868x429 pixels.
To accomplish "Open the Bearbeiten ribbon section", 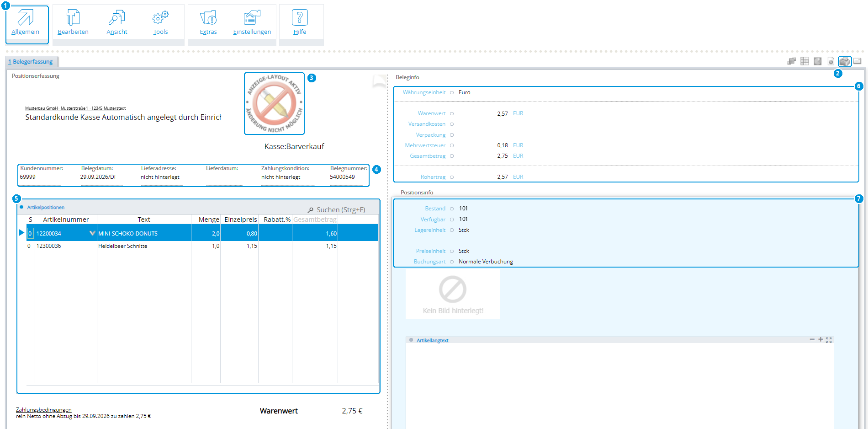I will click(x=73, y=23).
